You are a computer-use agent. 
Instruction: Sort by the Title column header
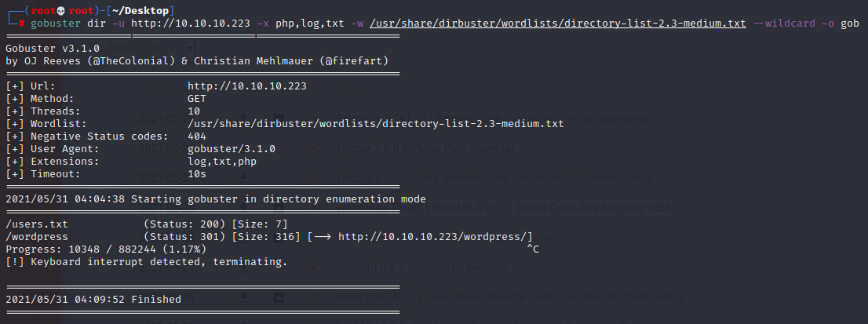[351, 87]
